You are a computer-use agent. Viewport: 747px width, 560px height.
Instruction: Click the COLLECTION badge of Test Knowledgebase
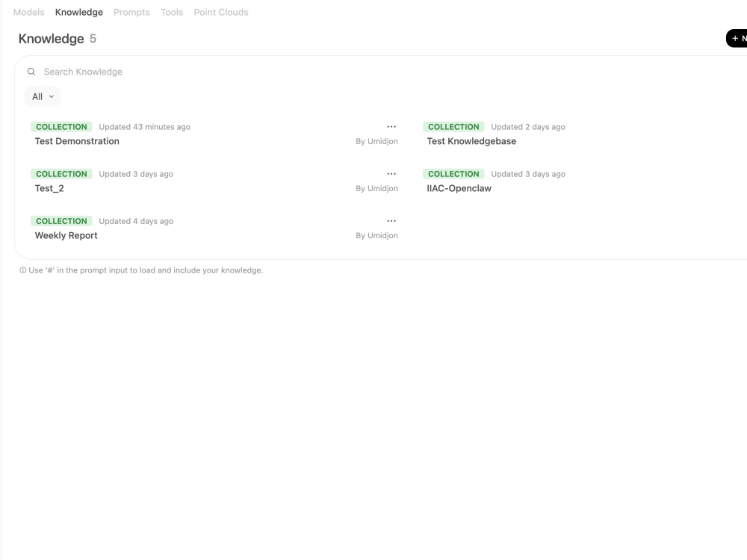click(x=453, y=127)
